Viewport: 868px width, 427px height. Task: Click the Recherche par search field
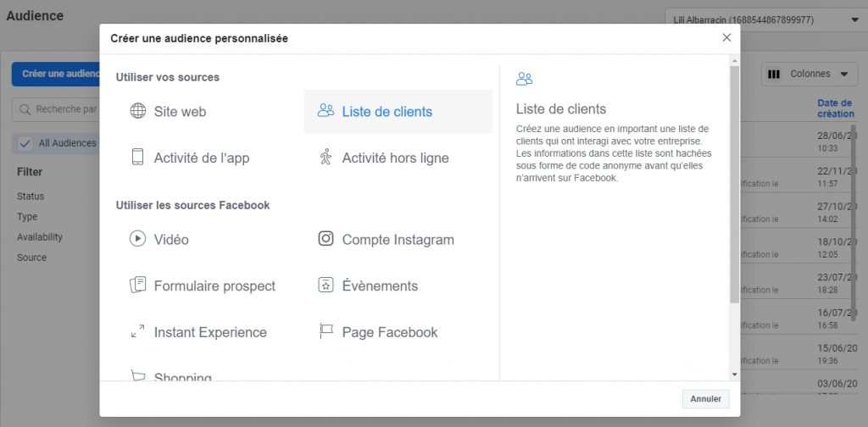coord(55,109)
